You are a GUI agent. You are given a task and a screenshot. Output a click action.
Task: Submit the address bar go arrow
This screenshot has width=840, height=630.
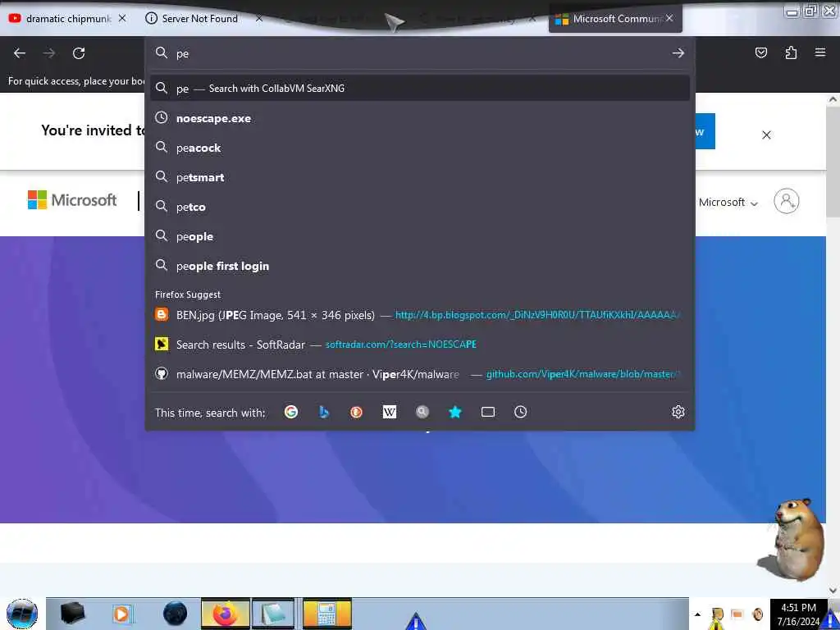678,53
